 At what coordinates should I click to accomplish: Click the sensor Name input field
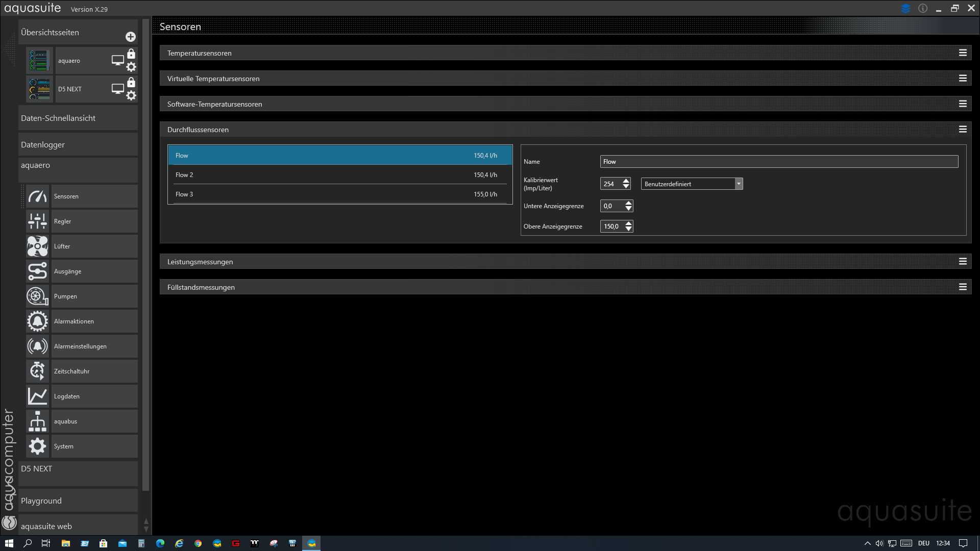click(x=779, y=162)
